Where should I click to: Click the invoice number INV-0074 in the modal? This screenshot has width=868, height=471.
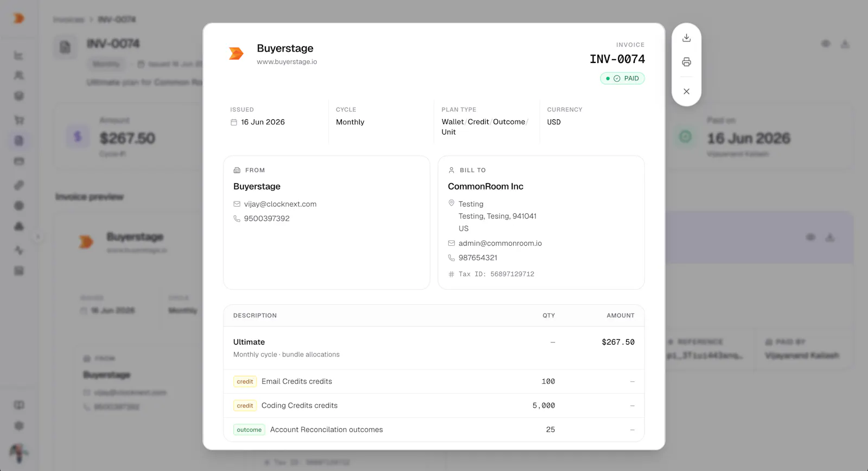coord(617,59)
